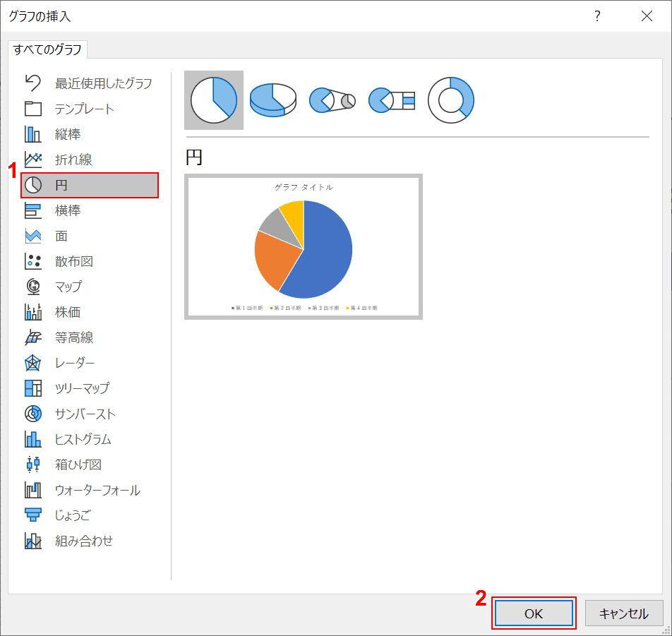
Task: Choose the pie-of-pie chart subtype icon
Action: (x=332, y=100)
